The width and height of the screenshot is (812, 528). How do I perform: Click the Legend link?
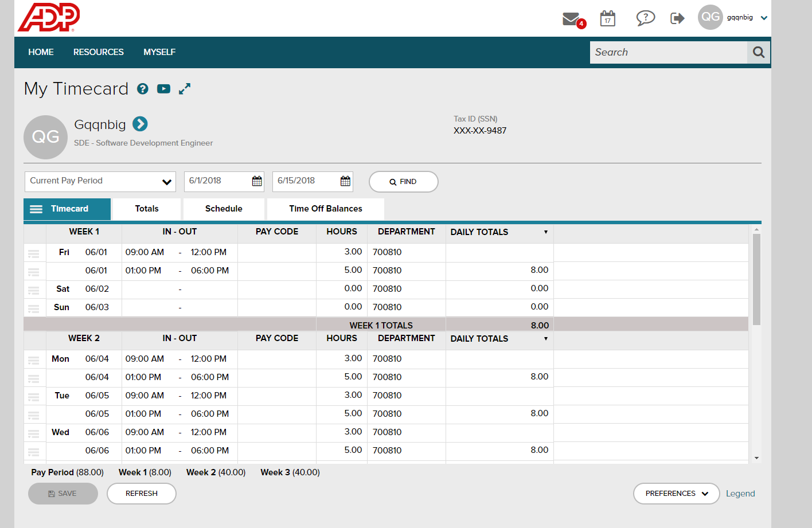[740, 493]
